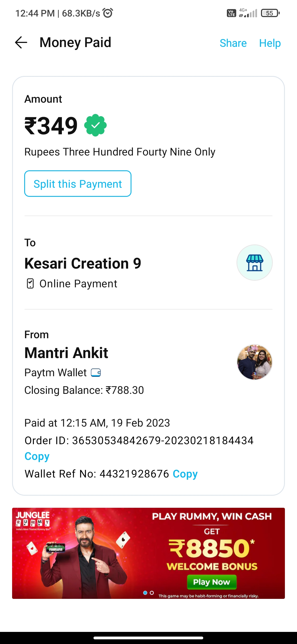Copy the Order ID
The image size is (297, 644).
[x=37, y=456]
